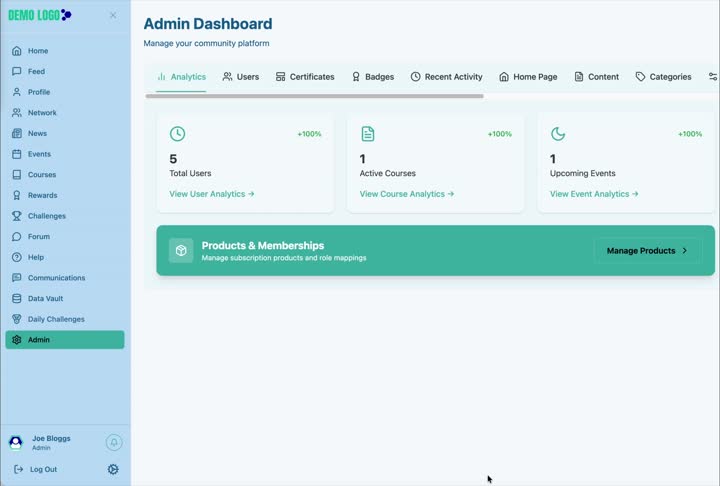
Task: Click the DEMO LOGO image
Action: [40, 15]
